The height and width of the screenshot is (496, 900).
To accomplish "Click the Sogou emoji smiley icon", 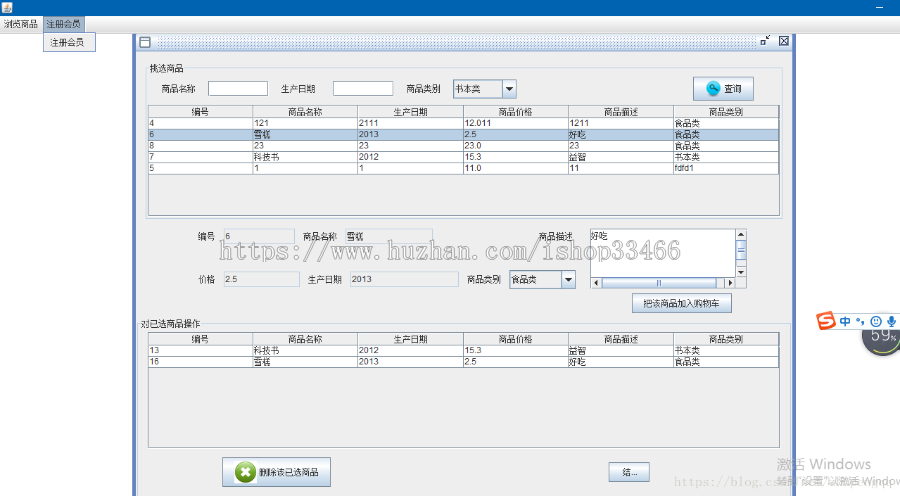I will tap(876, 321).
